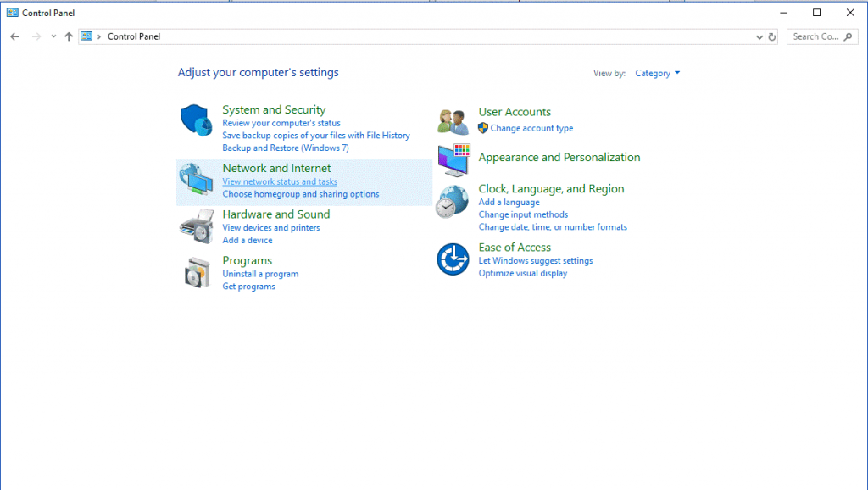Image resolution: width=868 pixels, height=490 pixels.
Task: Click the Search Control Panel field
Action: coord(822,36)
